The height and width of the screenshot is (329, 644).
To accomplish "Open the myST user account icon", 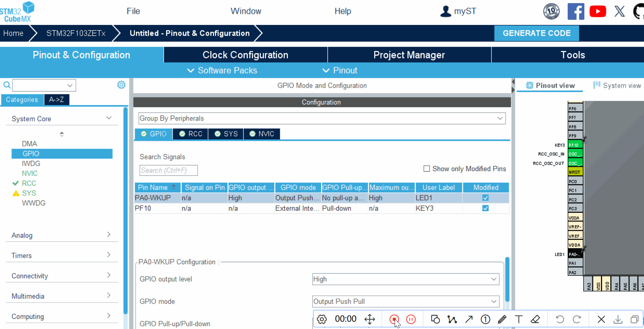I will tap(446, 11).
